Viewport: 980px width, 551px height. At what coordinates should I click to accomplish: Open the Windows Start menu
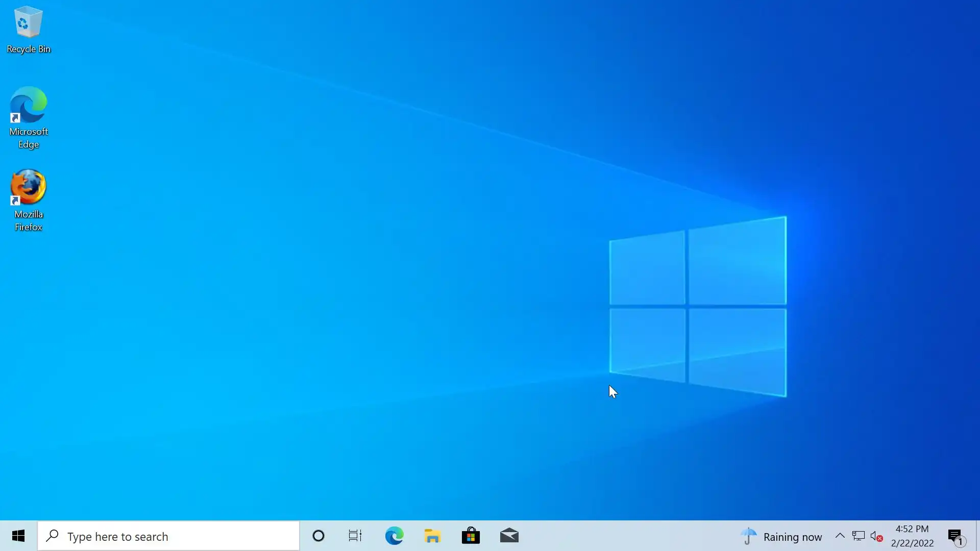point(18,536)
